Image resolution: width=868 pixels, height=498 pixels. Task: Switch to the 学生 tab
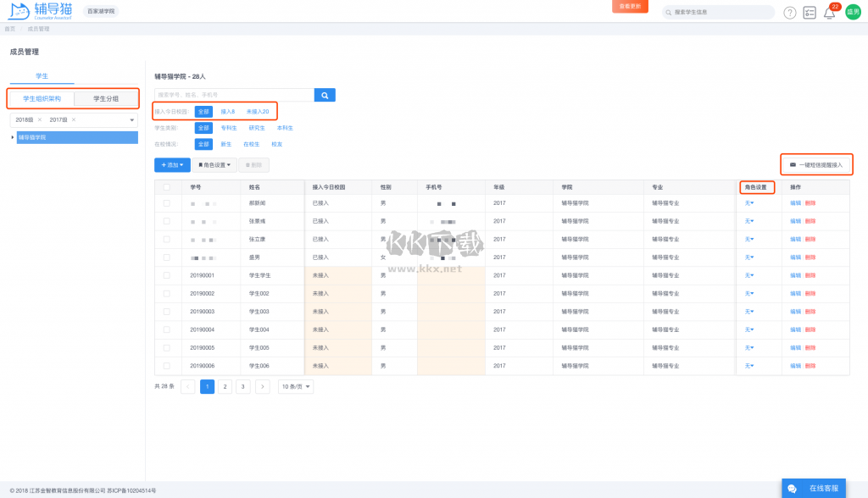(42, 76)
